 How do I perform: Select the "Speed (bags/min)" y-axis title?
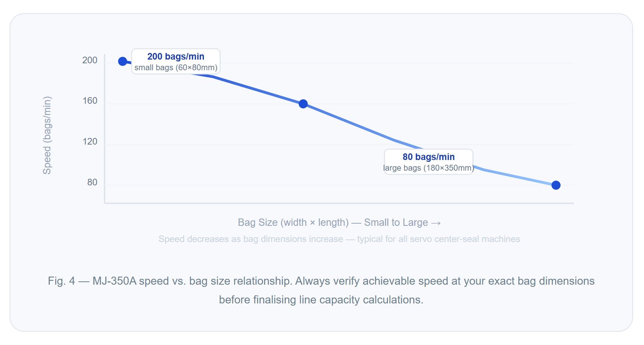click(47, 135)
